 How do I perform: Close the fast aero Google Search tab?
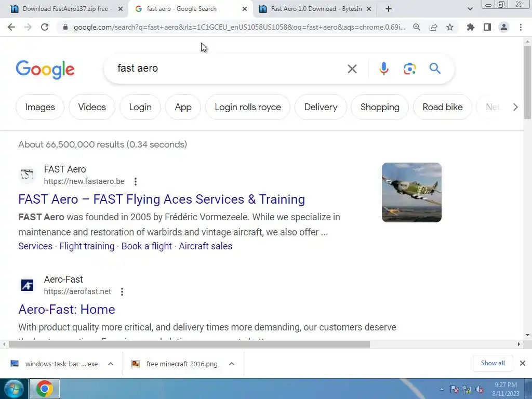[x=245, y=9]
